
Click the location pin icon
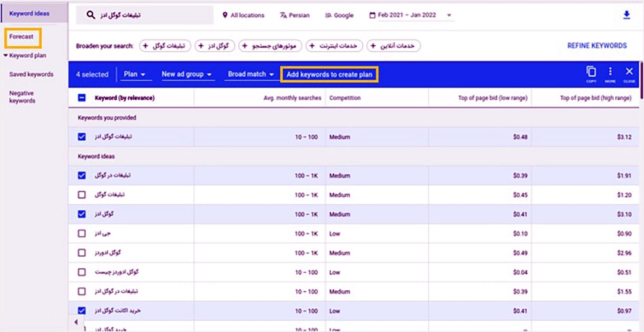(x=225, y=15)
